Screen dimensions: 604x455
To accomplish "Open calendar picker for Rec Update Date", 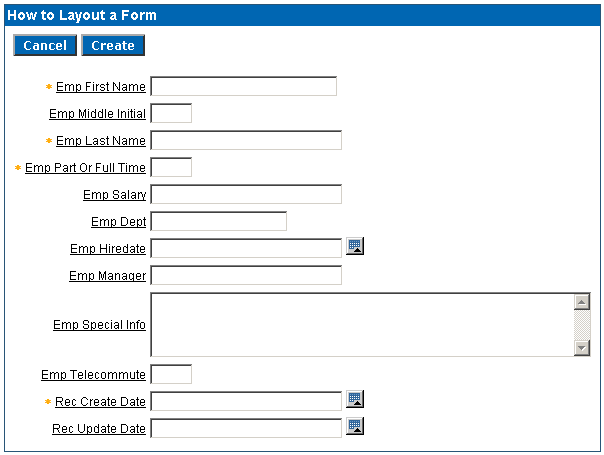I will [x=355, y=426].
